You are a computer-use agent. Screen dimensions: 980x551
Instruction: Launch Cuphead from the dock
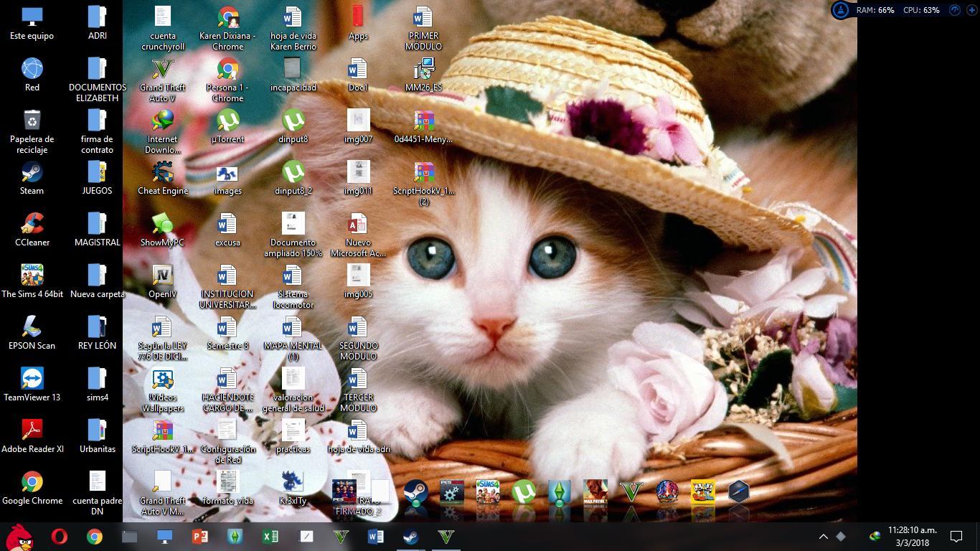click(x=703, y=491)
